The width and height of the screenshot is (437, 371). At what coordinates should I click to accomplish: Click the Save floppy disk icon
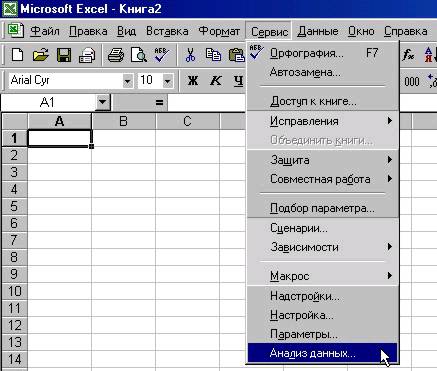(64, 55)
